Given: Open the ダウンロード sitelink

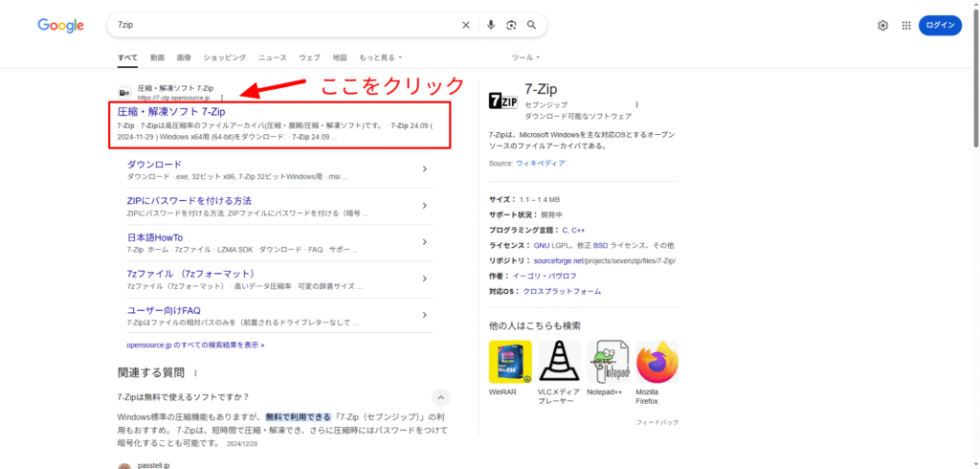Looking at the screenshot, I should coord(154,165).
